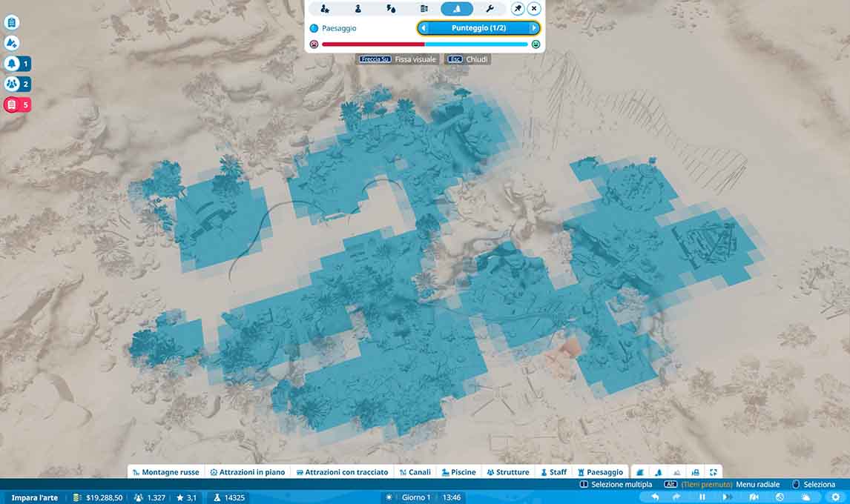Image resolution: width=850 pixels, height=504 pixels.
Task: Click the Staff button
Action: (553, 472)
